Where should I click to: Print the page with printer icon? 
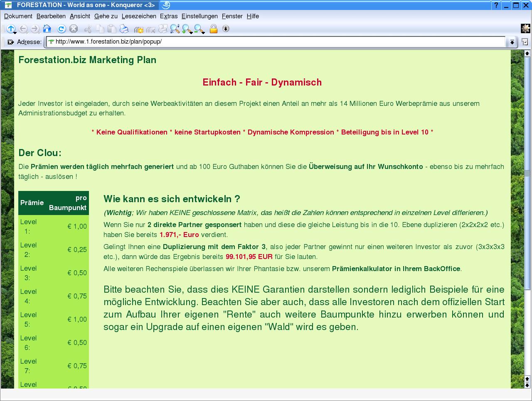[124, 29]
